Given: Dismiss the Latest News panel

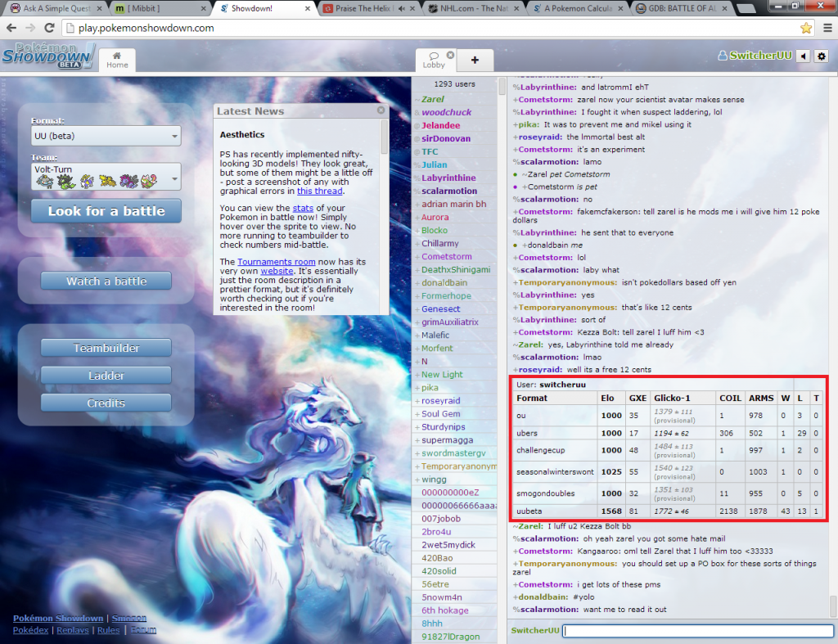Looking at the screenshot, I should click(381, 110).
